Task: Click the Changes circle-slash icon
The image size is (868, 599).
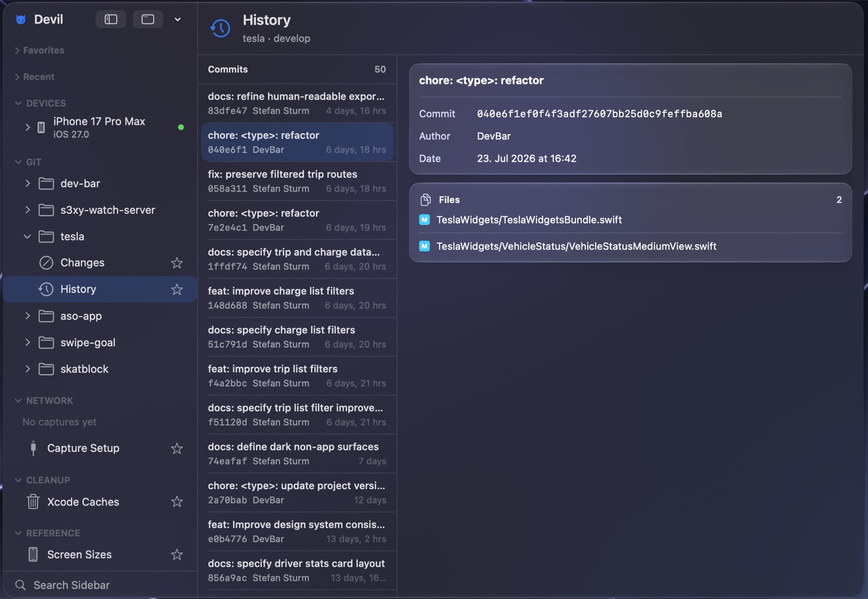Action: [46, 263]
